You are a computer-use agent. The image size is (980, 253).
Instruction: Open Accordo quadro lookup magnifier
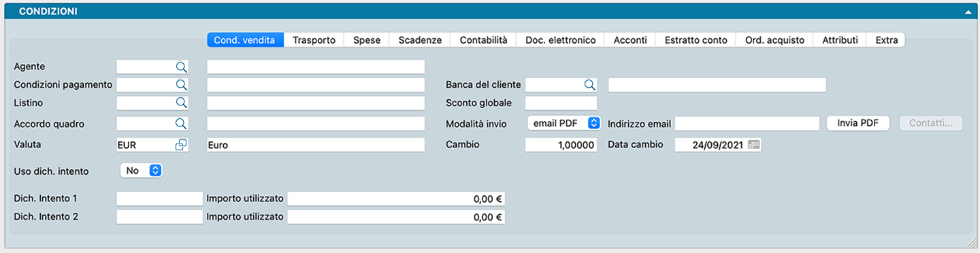(182, 124)
